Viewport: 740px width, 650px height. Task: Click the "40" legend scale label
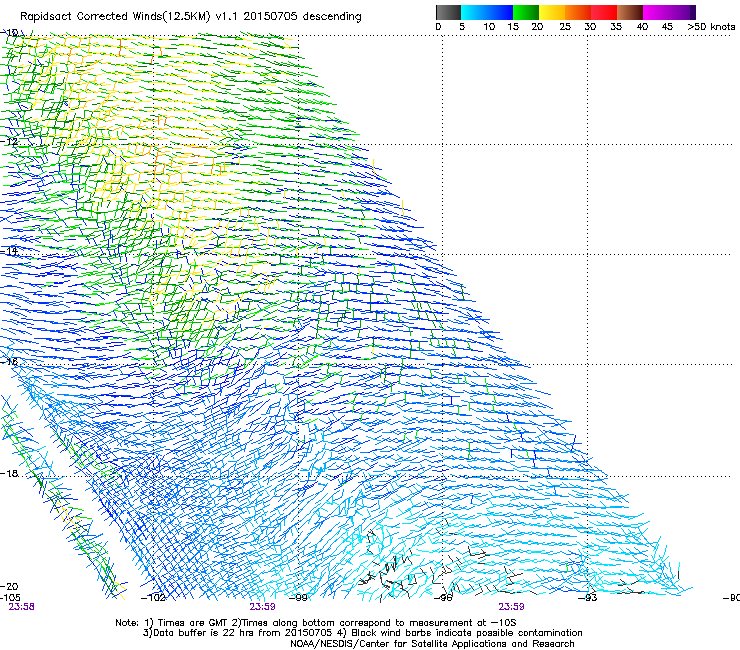(642, 26)
